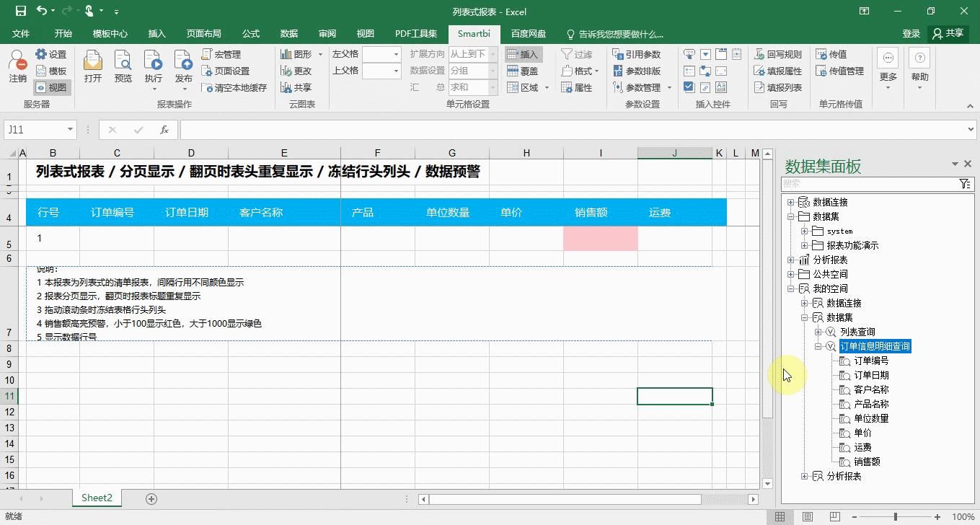The image size is (980, 525).
Task: Open 填报属性 fill-in properties
Action: 778,71
